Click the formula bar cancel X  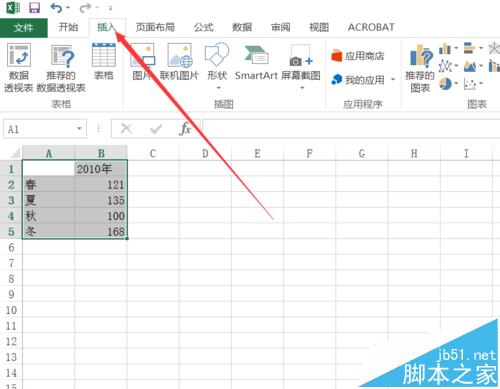click(x=126, y=128)
